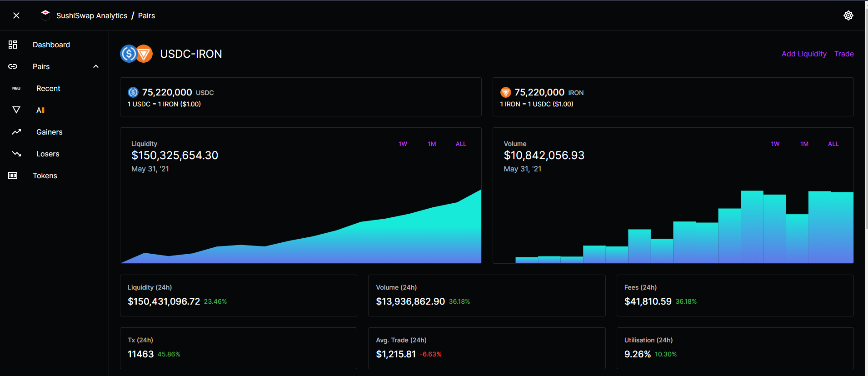Image resolution: width=868 pixels, height=376 pixels.
Task: Click the $13,936,862.90 Volume (24h) value
Action: (x=410, y=301)
